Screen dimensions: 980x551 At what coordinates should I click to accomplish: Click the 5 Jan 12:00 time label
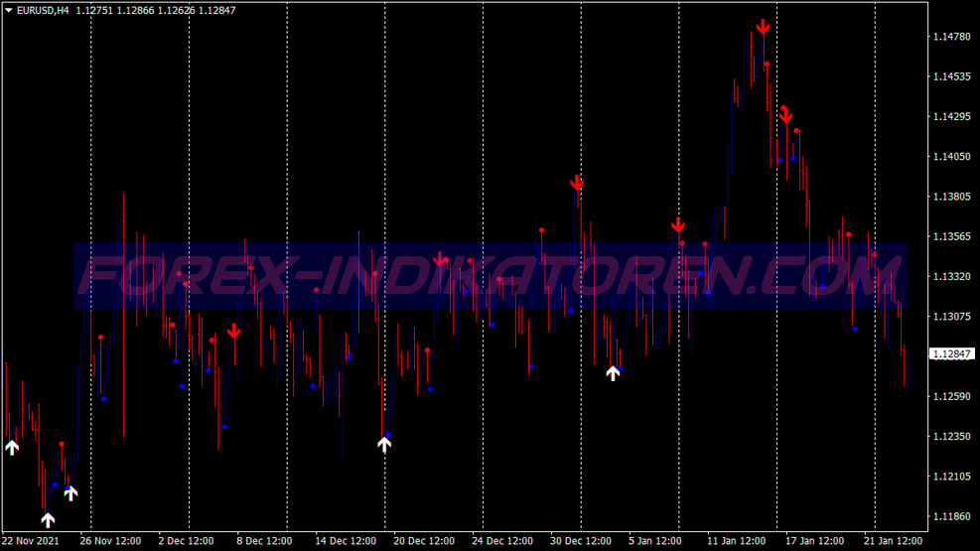[655, 541]
